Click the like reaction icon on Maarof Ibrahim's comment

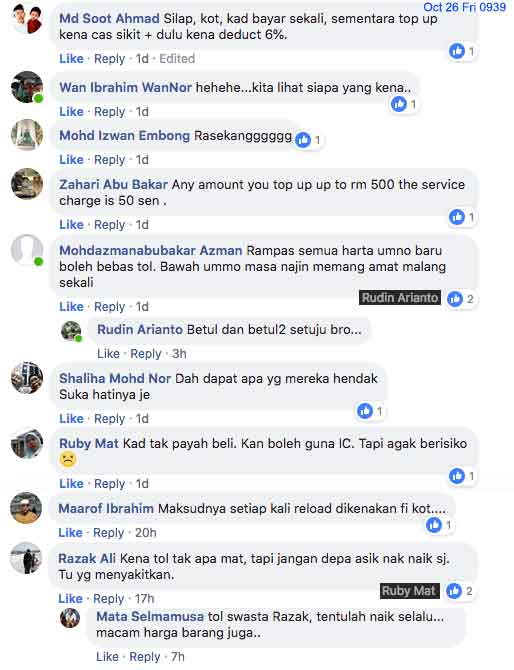point(434,525)
